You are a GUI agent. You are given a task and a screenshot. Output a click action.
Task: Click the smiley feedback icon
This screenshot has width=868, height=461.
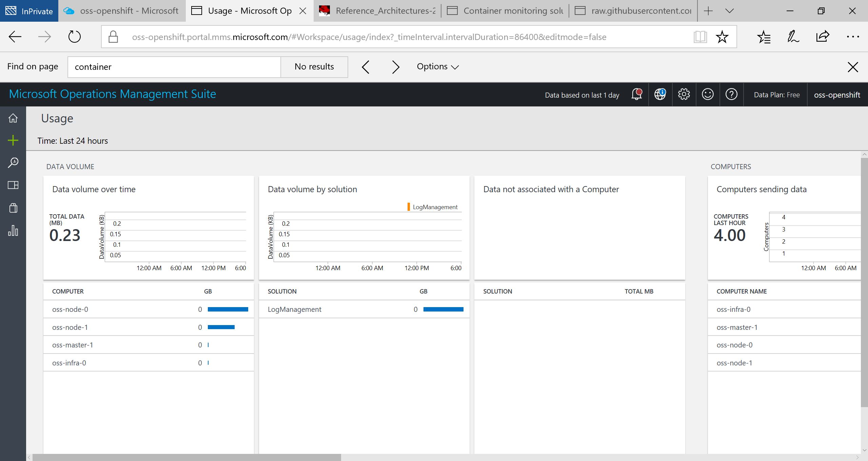(708, 94)
